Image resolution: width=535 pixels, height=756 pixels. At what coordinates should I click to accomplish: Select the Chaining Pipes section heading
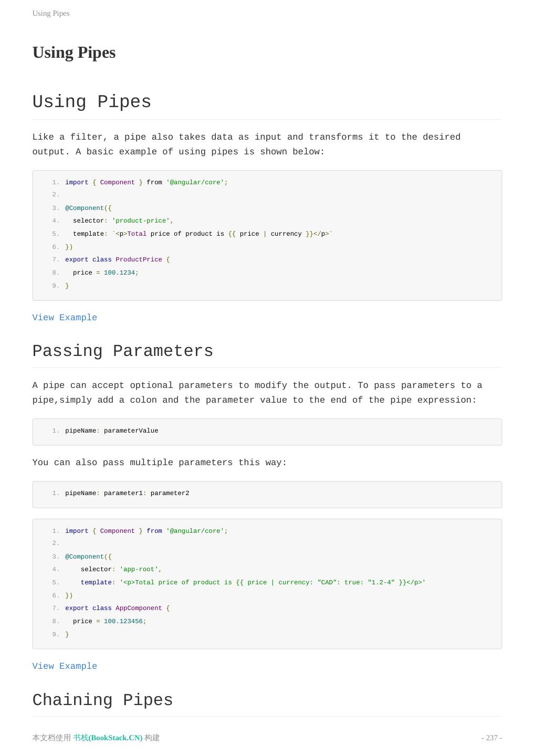pyautogui.click(x=103, y=700)
